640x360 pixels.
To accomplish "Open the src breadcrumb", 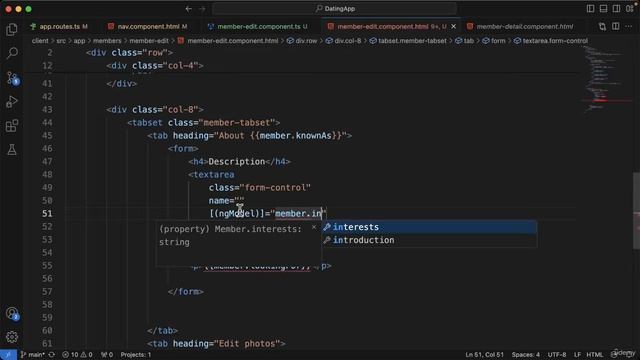I will click(x=61, y=41).
